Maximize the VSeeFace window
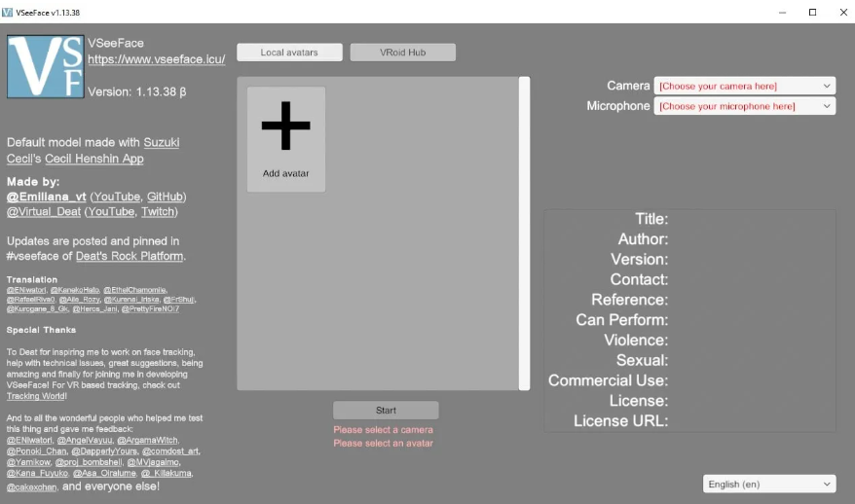 (x=812, y=12)
